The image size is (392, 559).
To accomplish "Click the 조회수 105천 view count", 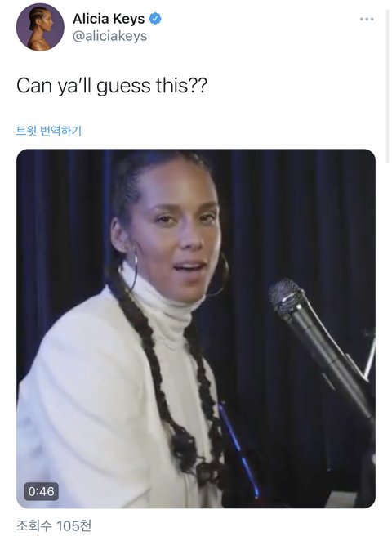I will [x=54, y=525].
